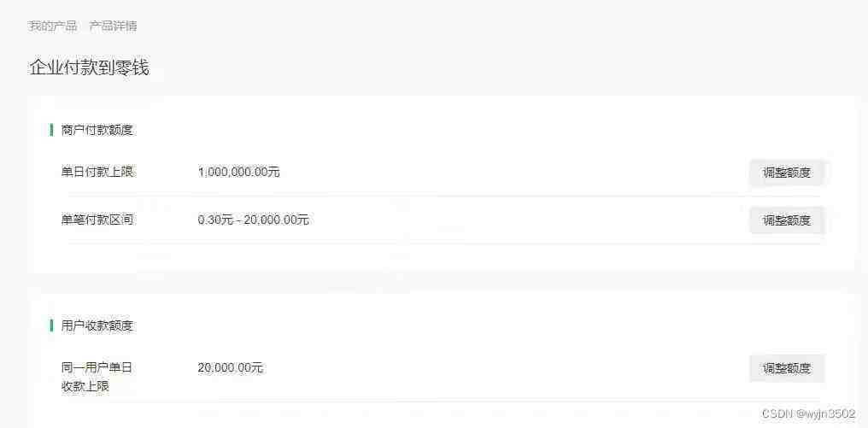The width and height of the screenshot is (868, 428).
Task: Open 调整额度 for 同一用户单日收款上限
Action: point(786,368)
